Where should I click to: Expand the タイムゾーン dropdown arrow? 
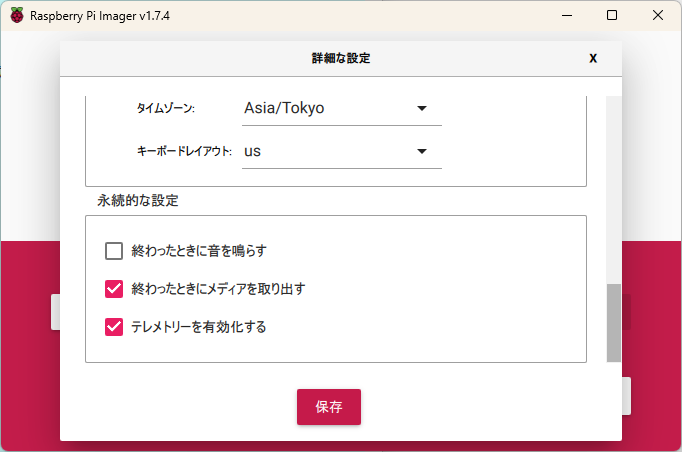point(422,108)
